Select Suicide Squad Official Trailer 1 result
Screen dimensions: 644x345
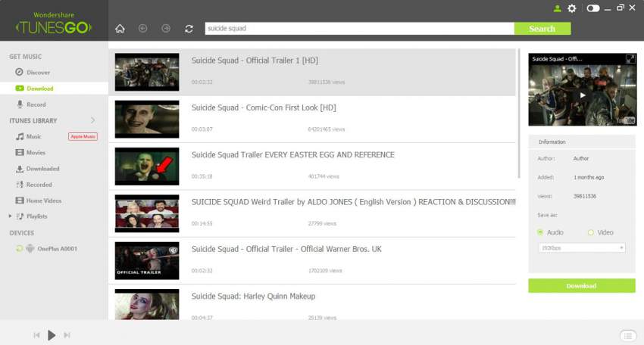pyautogui.click(x=311, y=72)
